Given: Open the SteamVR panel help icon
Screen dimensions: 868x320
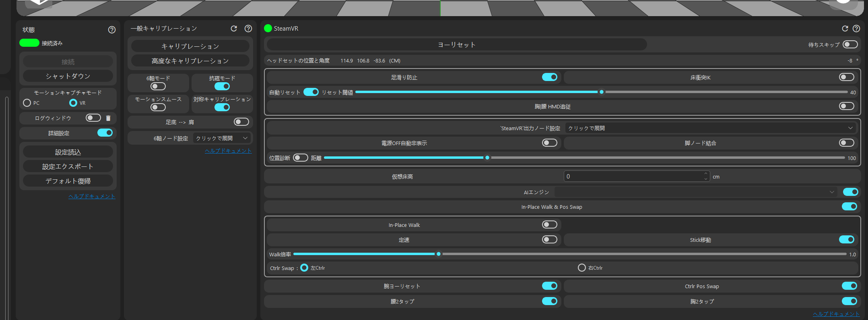Looking at the screenshot, I should coord(856,29).
